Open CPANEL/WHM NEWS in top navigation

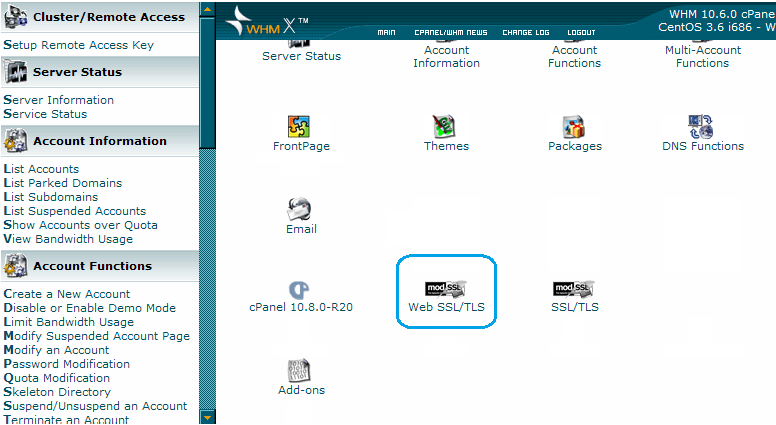coord(450,32)
